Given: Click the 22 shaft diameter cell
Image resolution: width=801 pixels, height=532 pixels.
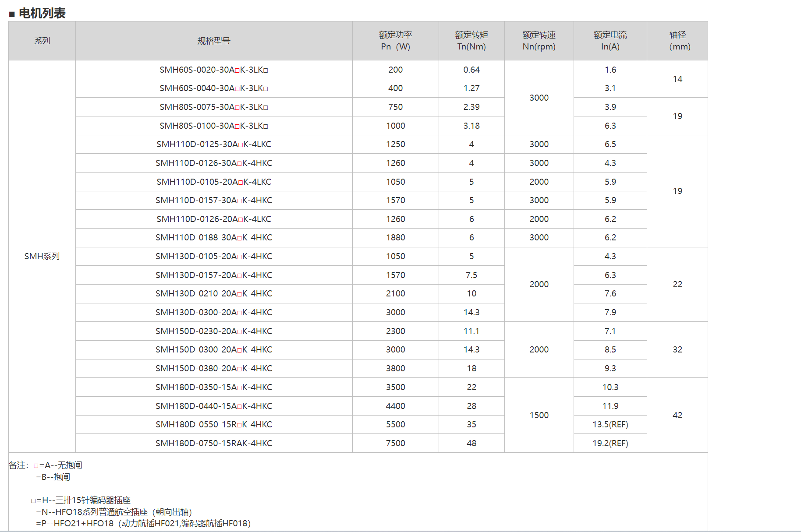Looking at the screenshot, I should (x=677, y=284).
